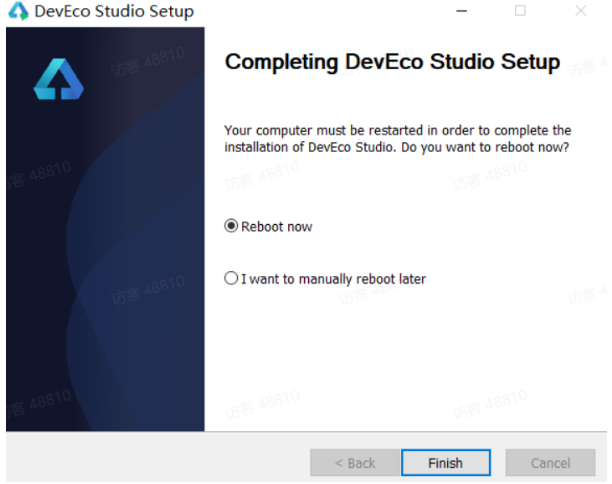The height and width of the screenshot is (484, 612).
Task: Click the "Reboot now" option label
Action: pos(278,227)
